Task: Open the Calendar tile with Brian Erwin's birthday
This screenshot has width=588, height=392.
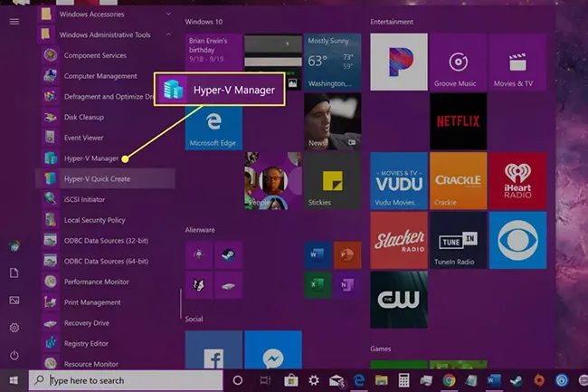Action: tap(213, 52)
